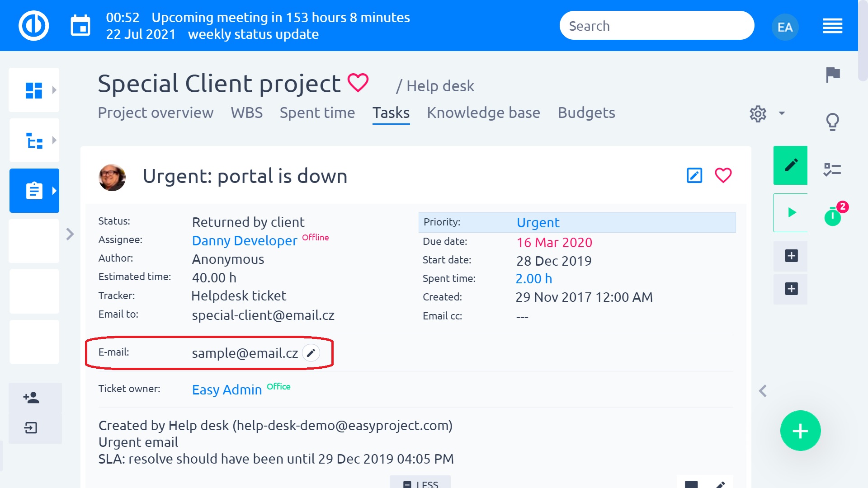
Task: Open the tasks clipboard sidebar icon
Action: 34,191
